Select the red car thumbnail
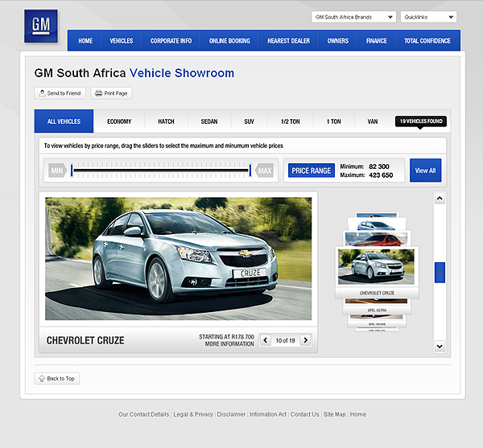The height and width of the screenshot is (448, 483). coord(377,239)
